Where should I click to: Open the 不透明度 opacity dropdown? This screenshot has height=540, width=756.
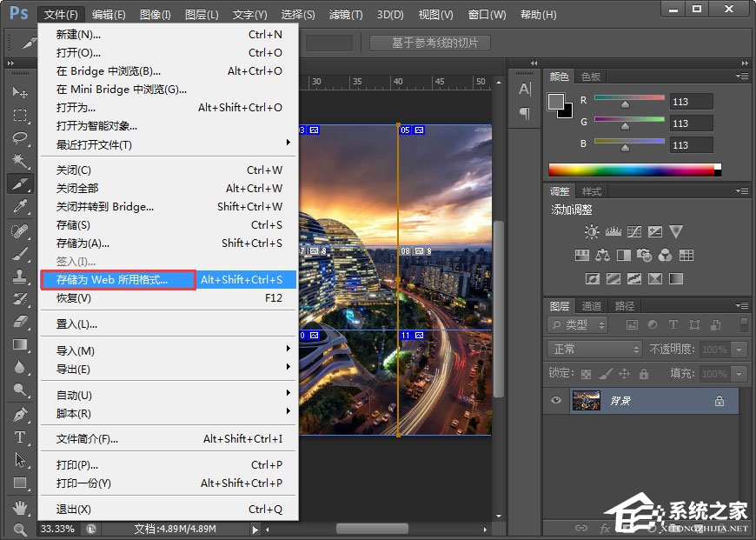click(738, 350)
